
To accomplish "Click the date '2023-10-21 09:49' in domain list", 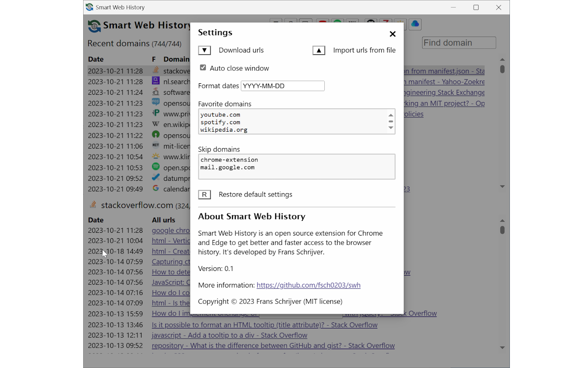I will point(115,189).
